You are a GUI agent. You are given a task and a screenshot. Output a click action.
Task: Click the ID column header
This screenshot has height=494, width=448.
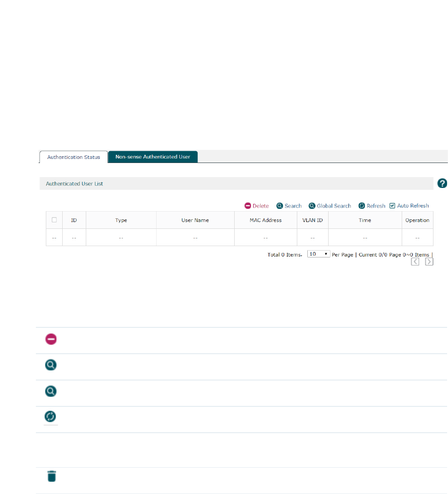pos(74,220)
